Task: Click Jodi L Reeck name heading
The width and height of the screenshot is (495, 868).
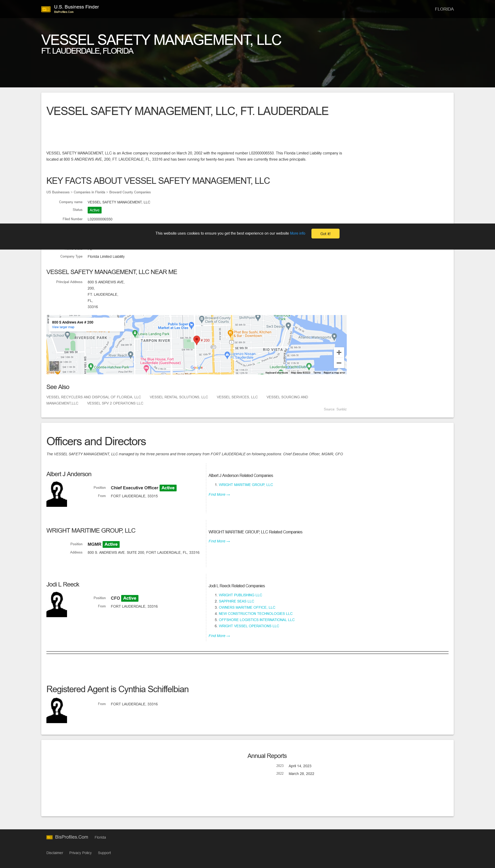Action: tap(63, 584)
